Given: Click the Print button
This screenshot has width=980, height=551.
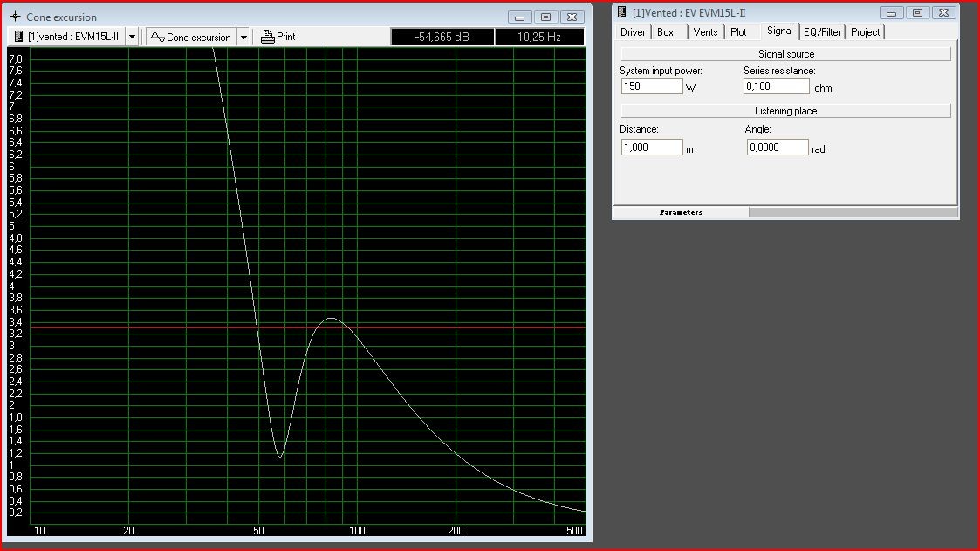Looking at the screenshot, I should click(278, 37).
